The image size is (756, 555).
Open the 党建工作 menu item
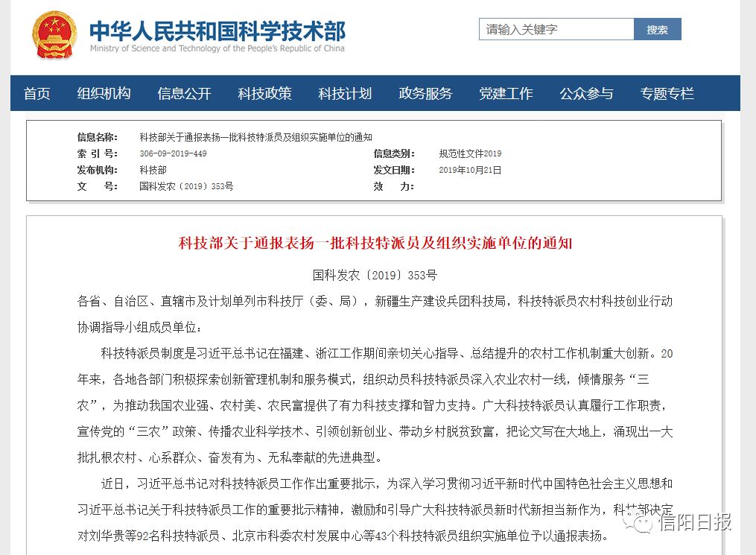coord(506,93)
